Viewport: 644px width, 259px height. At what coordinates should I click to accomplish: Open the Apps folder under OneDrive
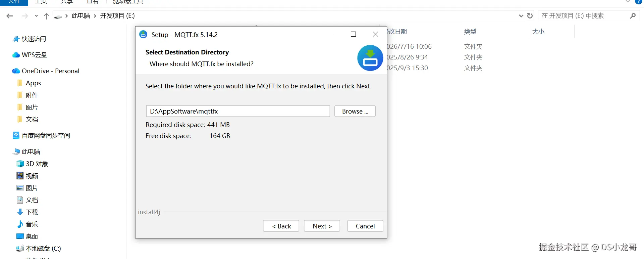29,83
